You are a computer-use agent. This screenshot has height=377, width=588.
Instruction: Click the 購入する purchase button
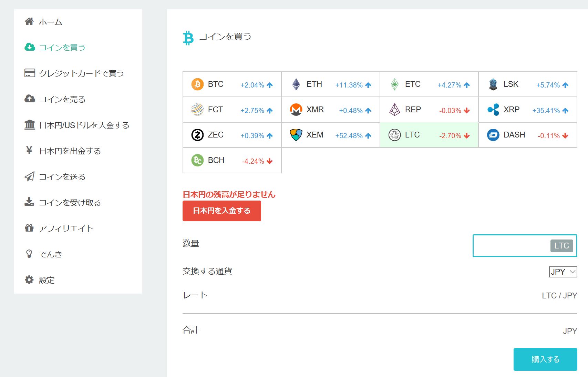[545, 359]
